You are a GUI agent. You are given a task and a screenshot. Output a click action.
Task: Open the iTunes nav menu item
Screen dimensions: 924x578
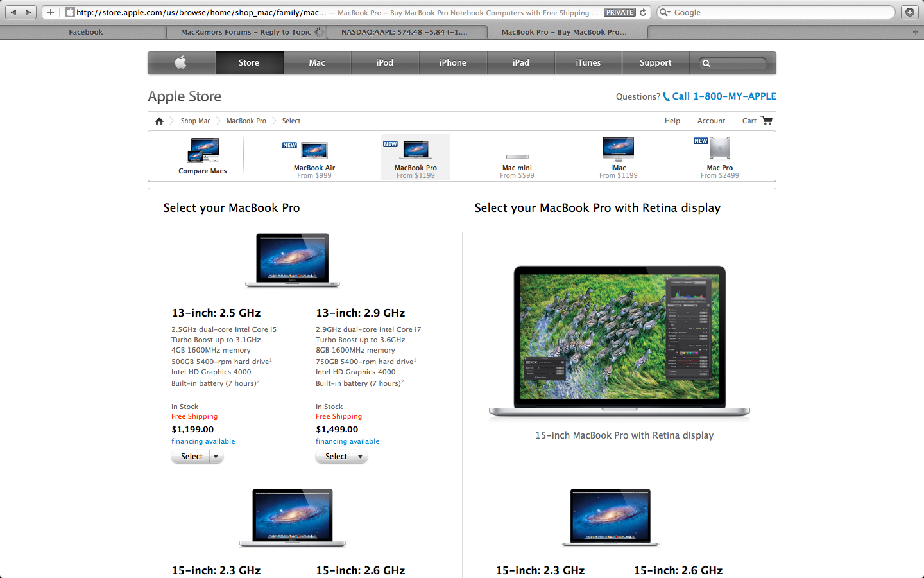click(588, 63)
